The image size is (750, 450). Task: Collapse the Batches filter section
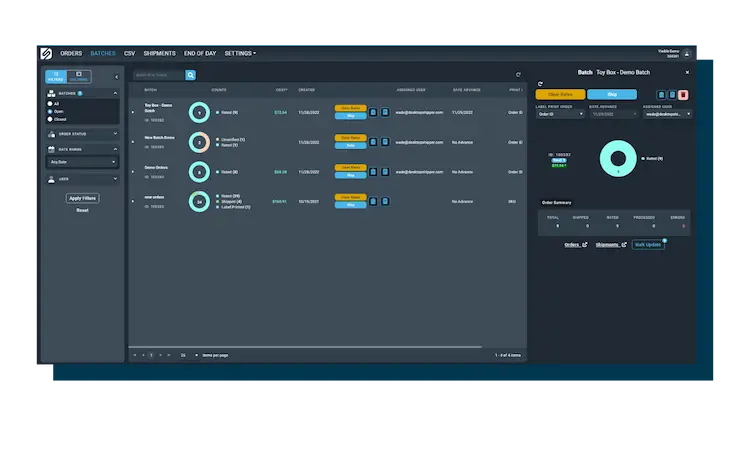point(115,93)
